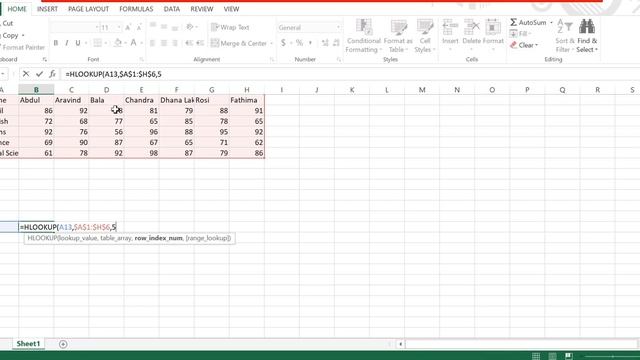Screen dimensions: 640x360
Task: Select the Sheet1 tab
Action: point(28,344)
